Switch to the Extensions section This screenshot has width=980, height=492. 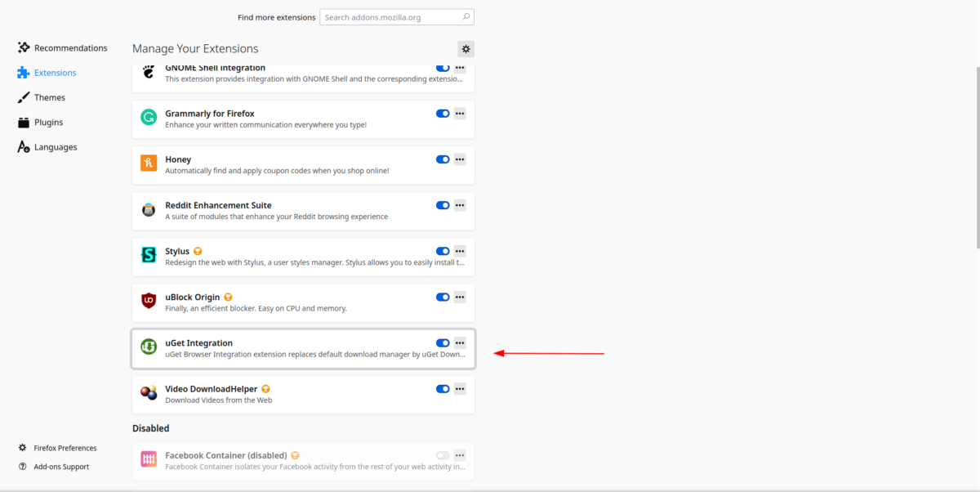point(54,73)
